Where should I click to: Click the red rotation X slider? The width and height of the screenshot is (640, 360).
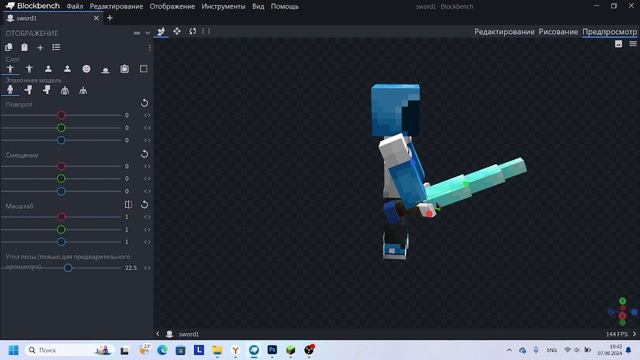(61, 115)
